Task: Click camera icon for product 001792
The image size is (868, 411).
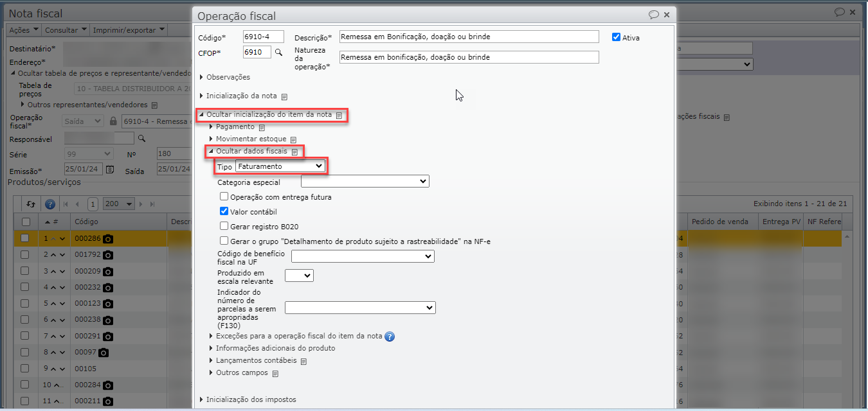Action: click(x=108, y=255)
